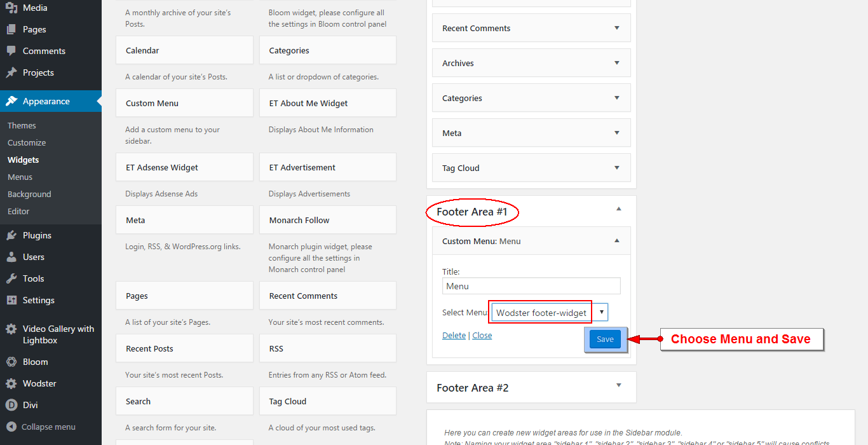Click the Title input field
The image size is (868, 445).
click(531, 286)
